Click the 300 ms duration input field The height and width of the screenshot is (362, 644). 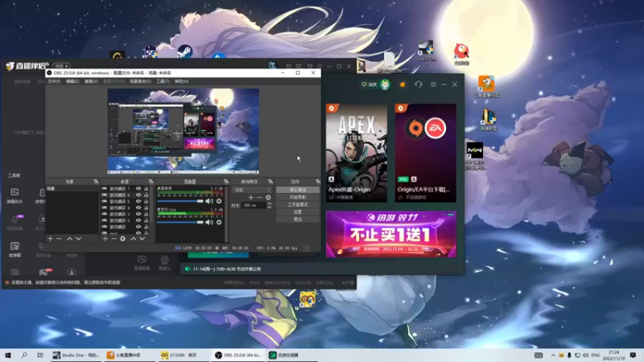pyautogui.click(x=254, y=205)
